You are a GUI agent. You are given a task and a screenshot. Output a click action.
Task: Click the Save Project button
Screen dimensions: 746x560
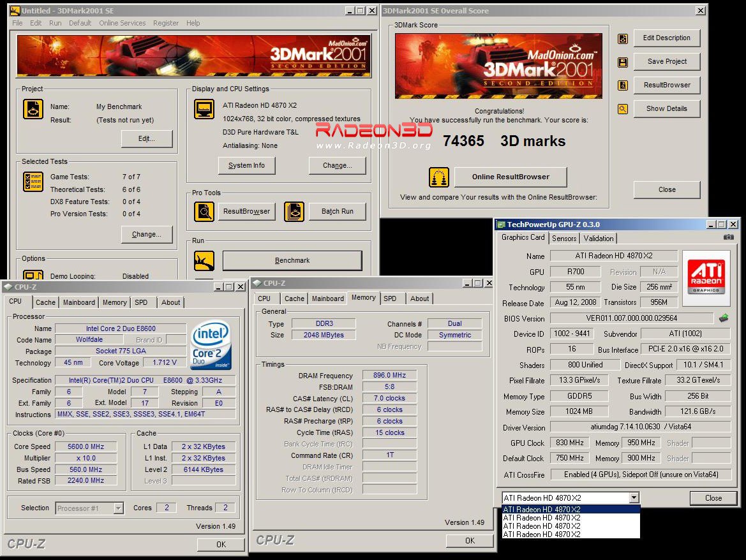[x=666, y=61]
